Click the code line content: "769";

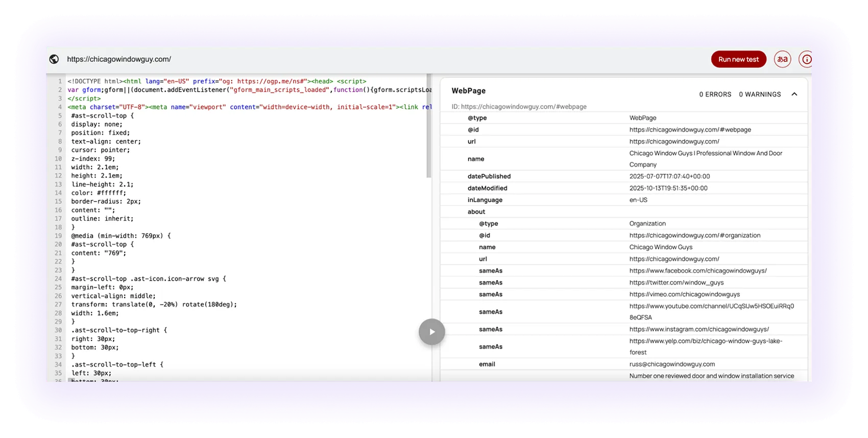coord(99,253)
